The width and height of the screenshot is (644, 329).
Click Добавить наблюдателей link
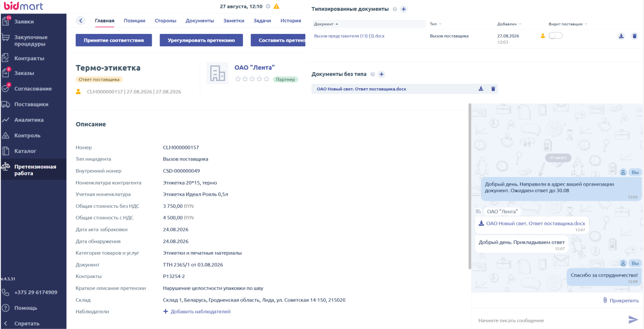[x=197, y=311]
